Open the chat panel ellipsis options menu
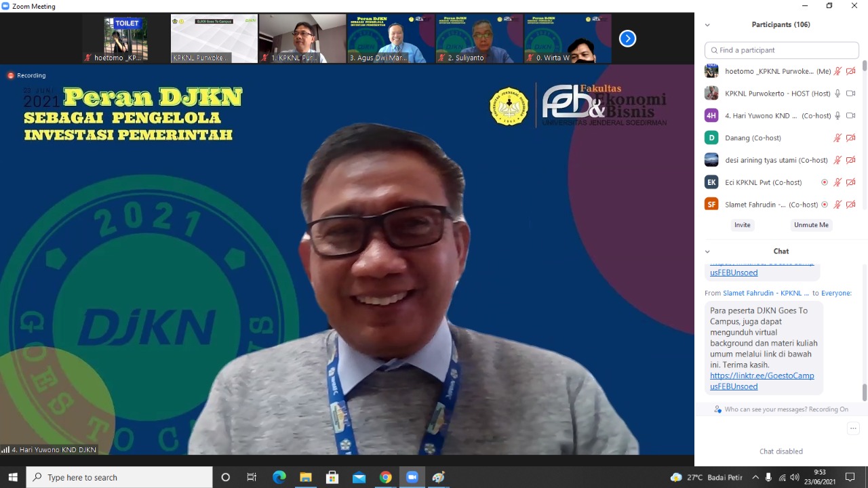The width and height of the screenshot is (868, 488). coord(853,428)
